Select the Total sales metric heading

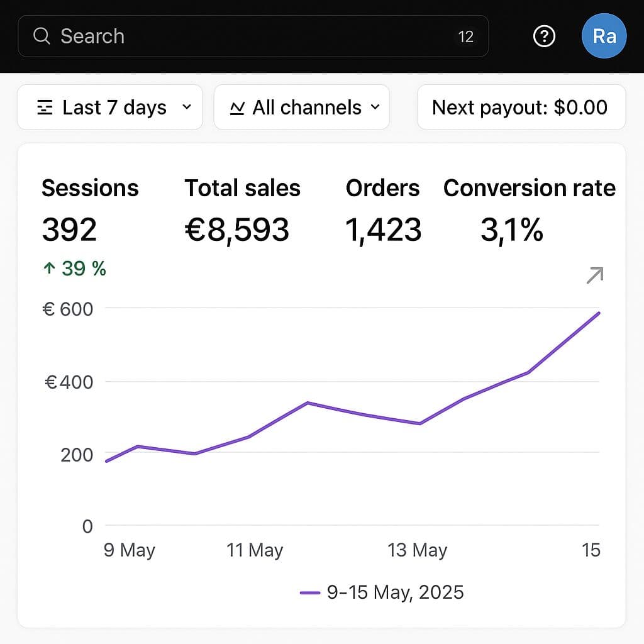tap(242, 188)
